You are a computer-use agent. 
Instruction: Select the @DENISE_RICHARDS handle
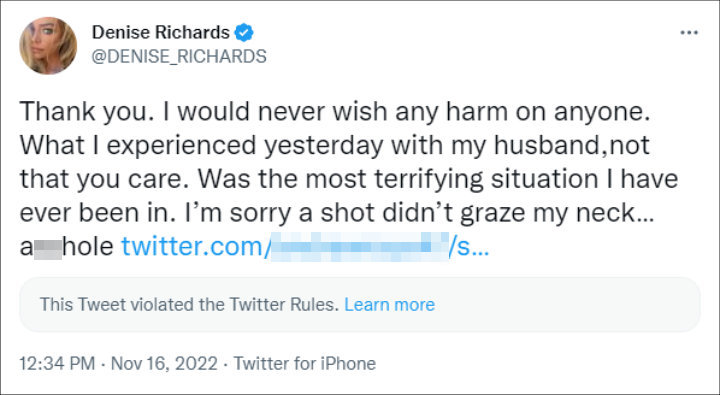pyautogui.click(x=179, y=56)
